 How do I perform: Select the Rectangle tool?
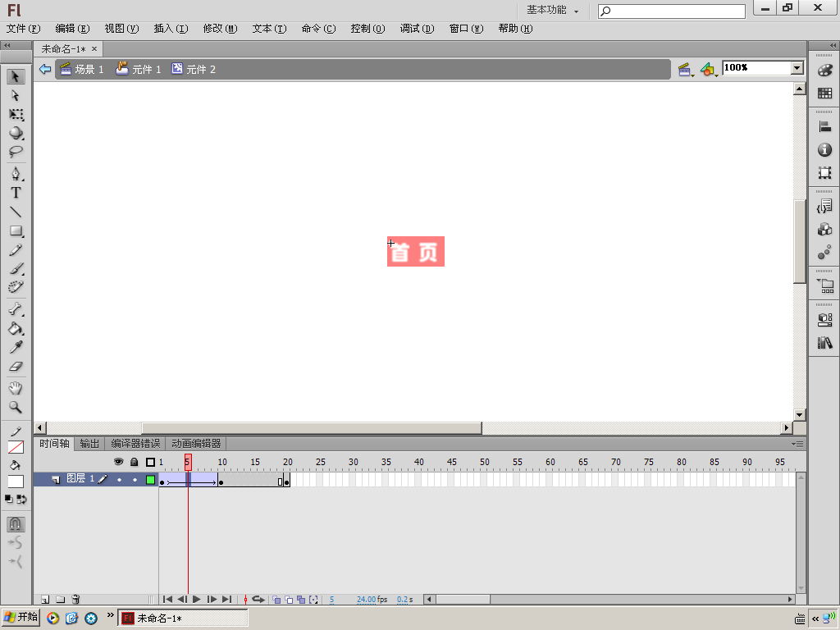16,231
